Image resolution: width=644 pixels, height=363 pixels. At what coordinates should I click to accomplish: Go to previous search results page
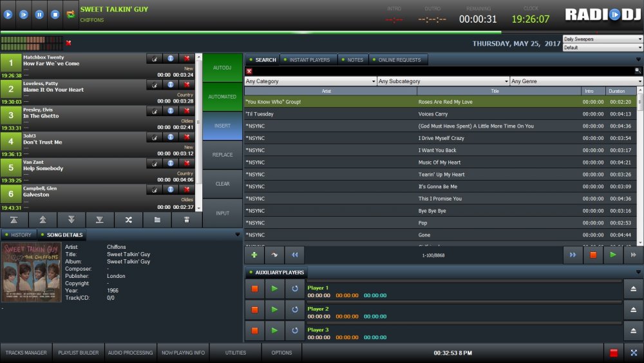point(294,255)
